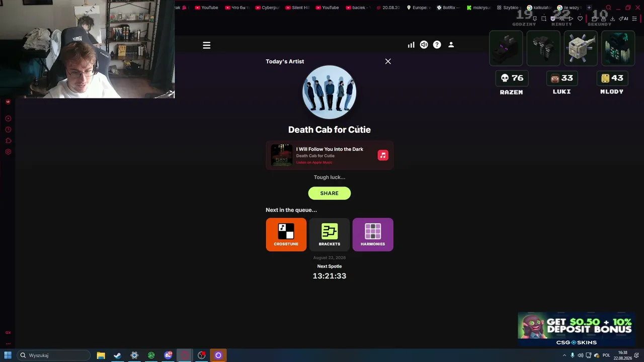The height and width of the screenshot is (362, 644).
Task: Open the help question mark icon
Action: (437, 45)
